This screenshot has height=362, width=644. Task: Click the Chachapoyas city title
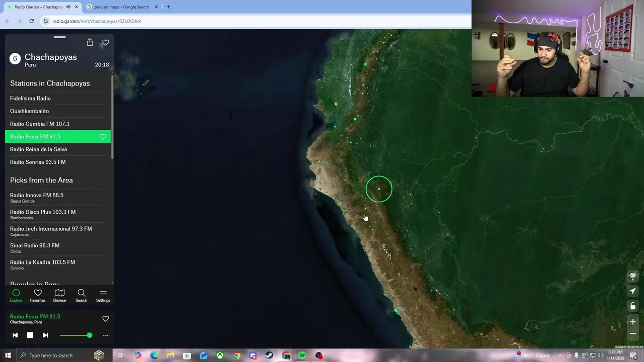[x=51, y=57]
